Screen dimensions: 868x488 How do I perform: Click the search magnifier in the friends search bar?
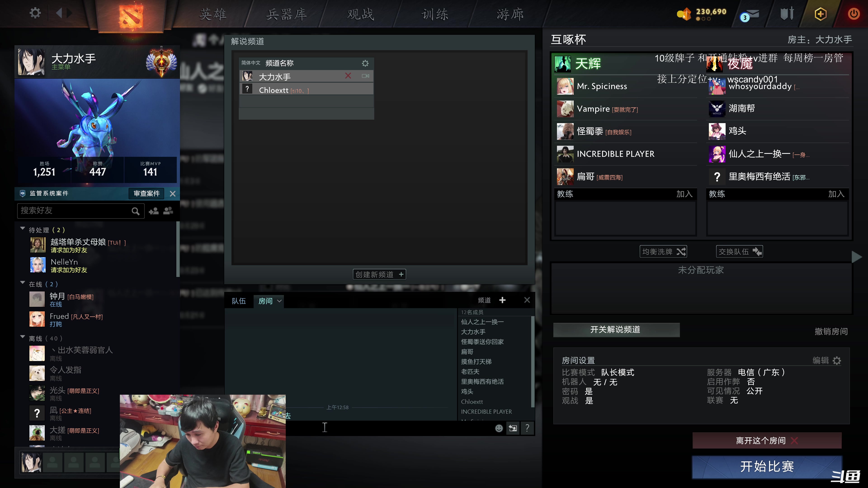[136, 211]
